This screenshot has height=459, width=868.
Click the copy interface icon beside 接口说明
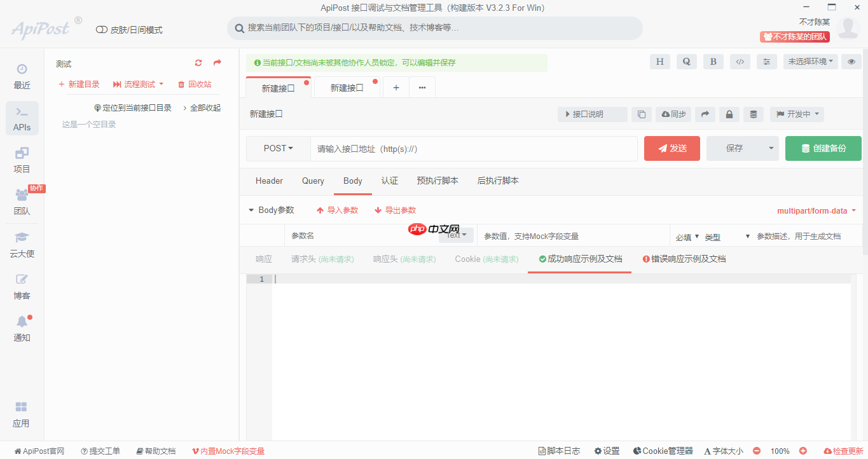[641, 114]
